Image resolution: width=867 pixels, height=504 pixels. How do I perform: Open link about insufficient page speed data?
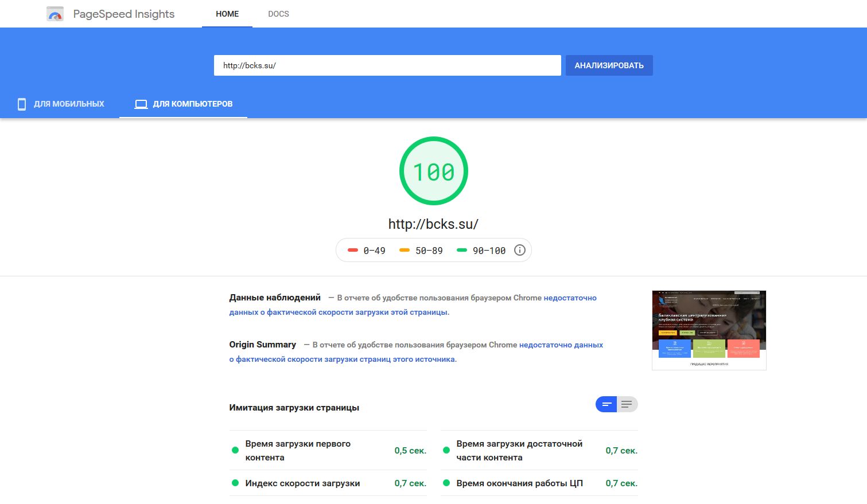click(413, 305)
